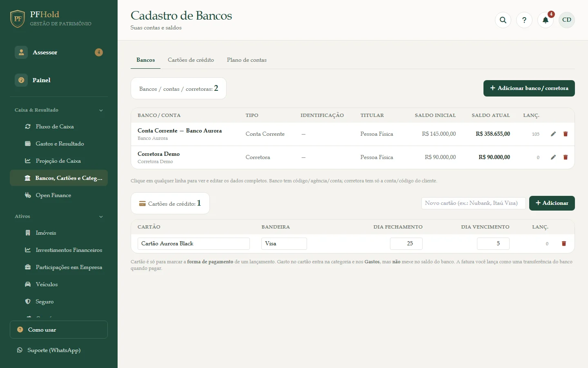Switch to Cartões de crédito tab

pyautogui.click(x=191, y=60)
